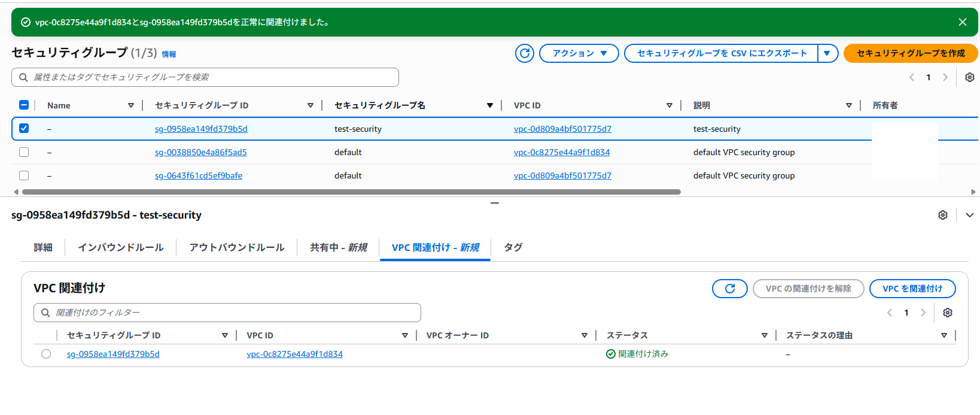980x415 pixels.
Task: Select the VPC association radio button
Action: point(46,354)
